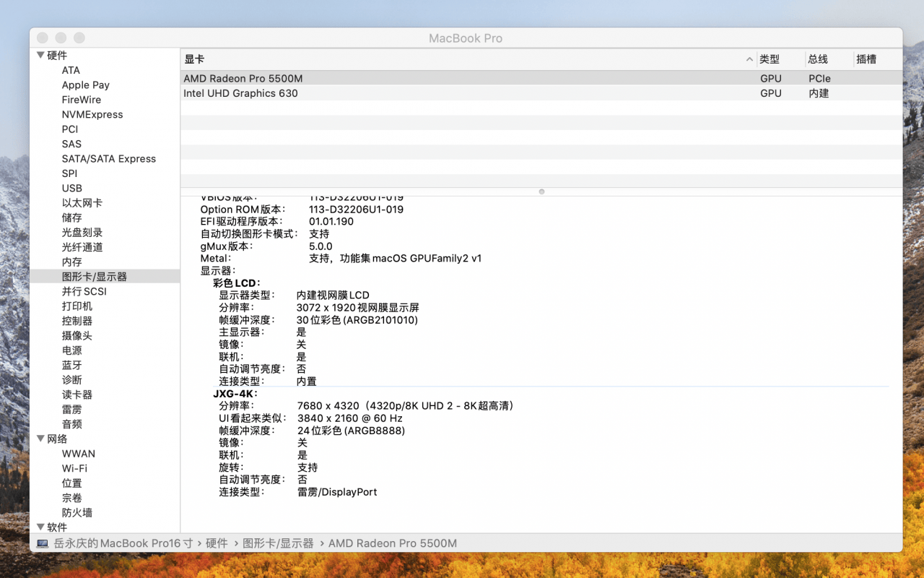The width and height of the screenshot is (924, 578).
Task: Click gMux version value 5.0.0
Action: pyautogui.click(x=321, y=246)
